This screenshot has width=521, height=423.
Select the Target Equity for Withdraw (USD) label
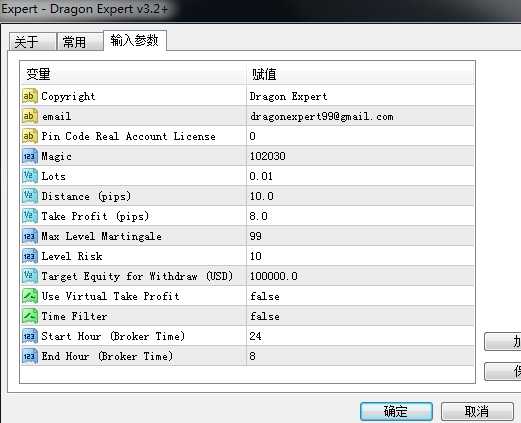(137, 276)
